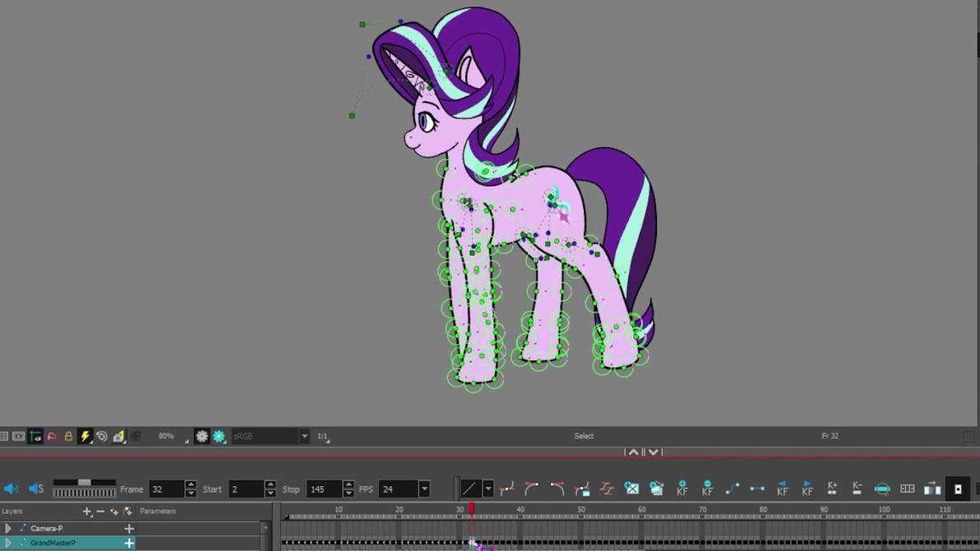
Task: Select the Render View lightning icon
Action: coord(86,436)
